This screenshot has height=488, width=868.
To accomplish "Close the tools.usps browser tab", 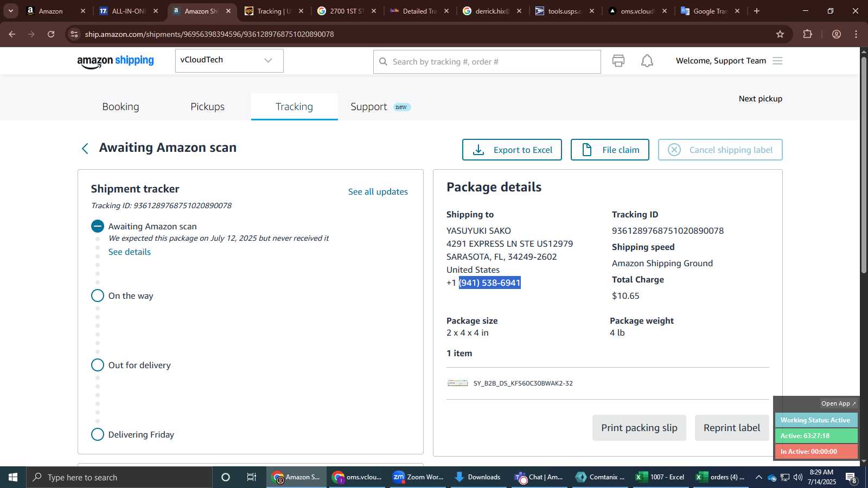I will pos(592,11).
